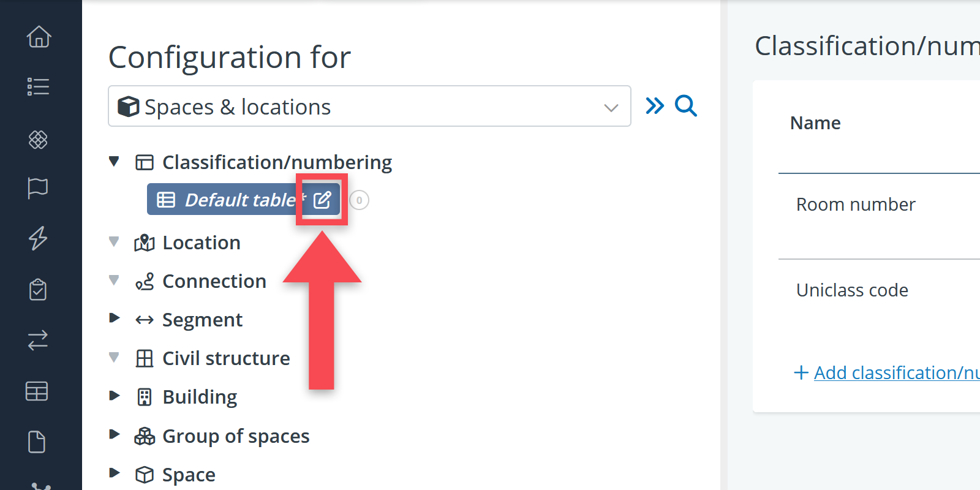Open the table grid sidebar icon
The image size is (980, 490).
click(x=37, y=391)
